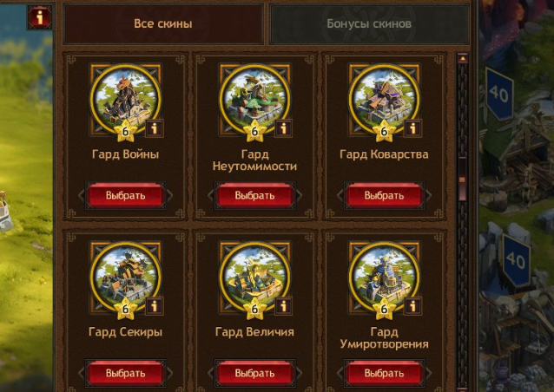Switch to the Все скины tab

pyautogui.click(x=163, y=23)
